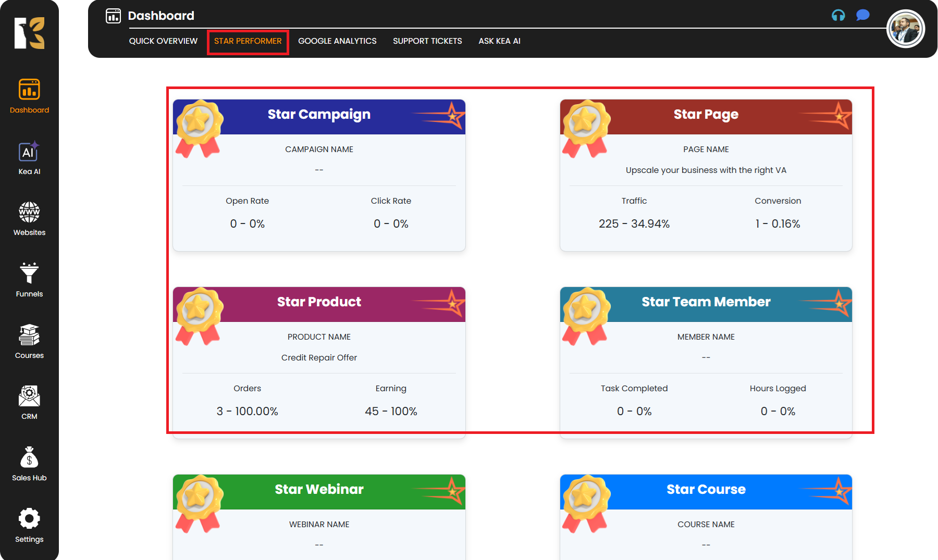Open Settings gear in sidebar
Image resolution: width=938 pixels, height=560 pixels.
coord(29,519)
